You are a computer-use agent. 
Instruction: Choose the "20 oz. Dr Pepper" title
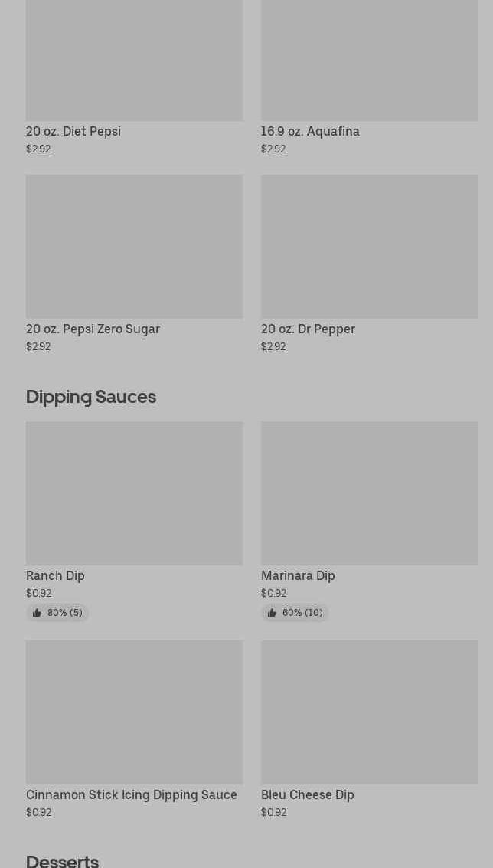point(308,329)
